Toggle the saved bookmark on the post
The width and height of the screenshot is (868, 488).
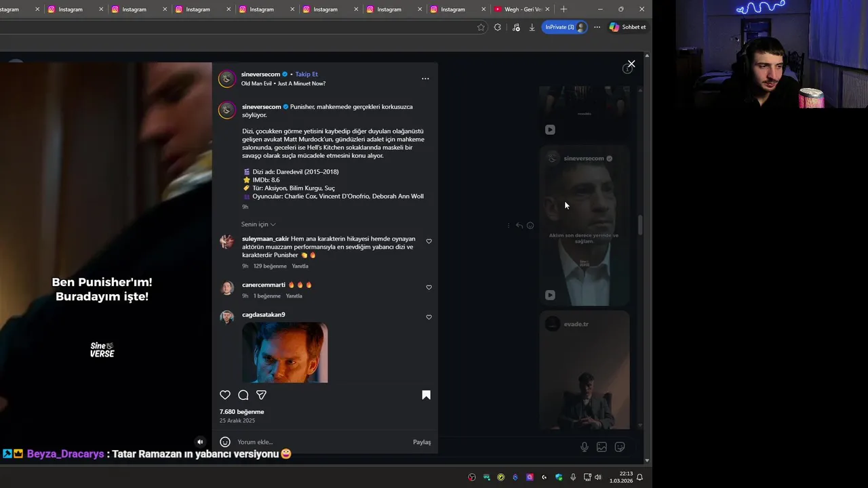[426, 395]
